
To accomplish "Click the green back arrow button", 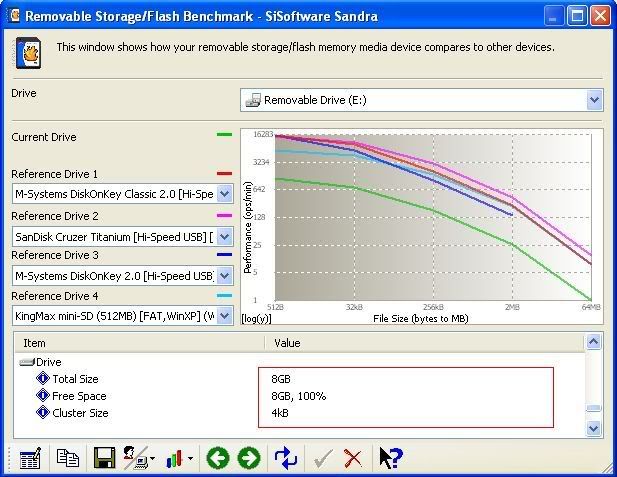I will click(x=217, y=458).
